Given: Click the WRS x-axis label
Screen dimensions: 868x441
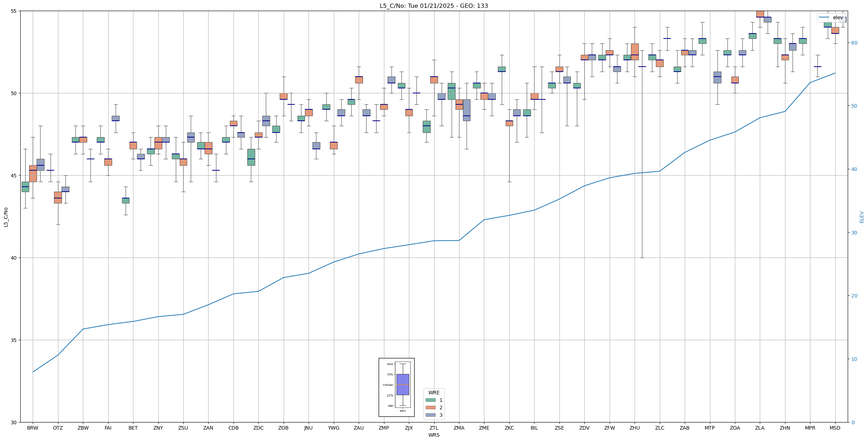Looking at the screenshot, I should pos(433,435).
